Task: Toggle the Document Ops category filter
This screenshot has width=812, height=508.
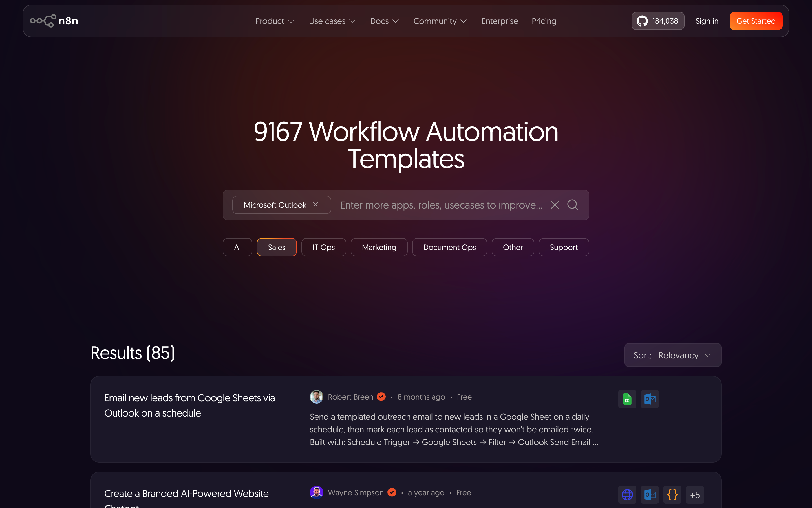Action: coord(449,247)
